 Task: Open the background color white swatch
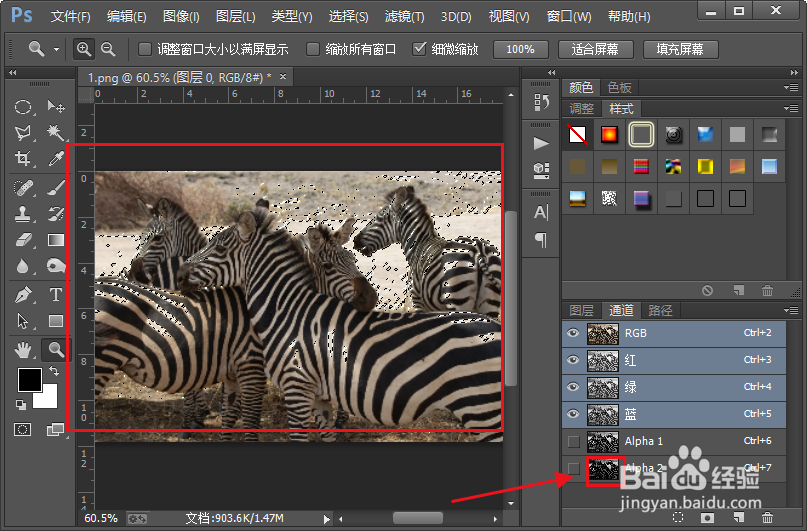point(48,399)
